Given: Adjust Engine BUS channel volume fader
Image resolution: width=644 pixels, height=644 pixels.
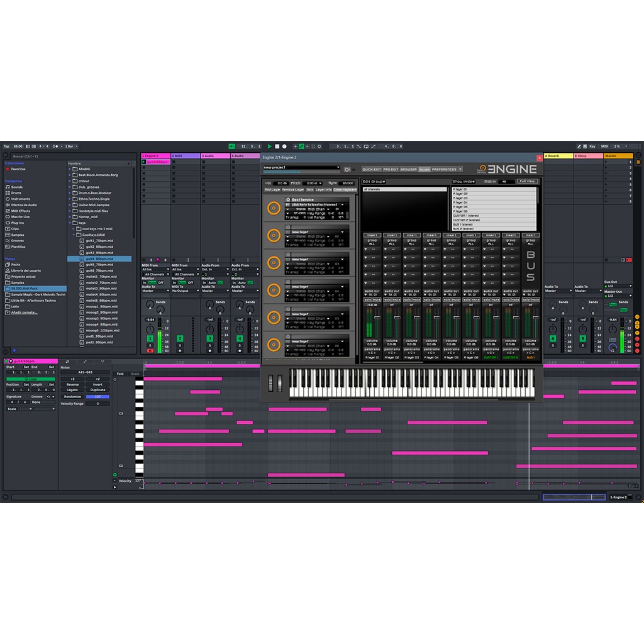Looking at the screenshot, I should pos(536,319).
